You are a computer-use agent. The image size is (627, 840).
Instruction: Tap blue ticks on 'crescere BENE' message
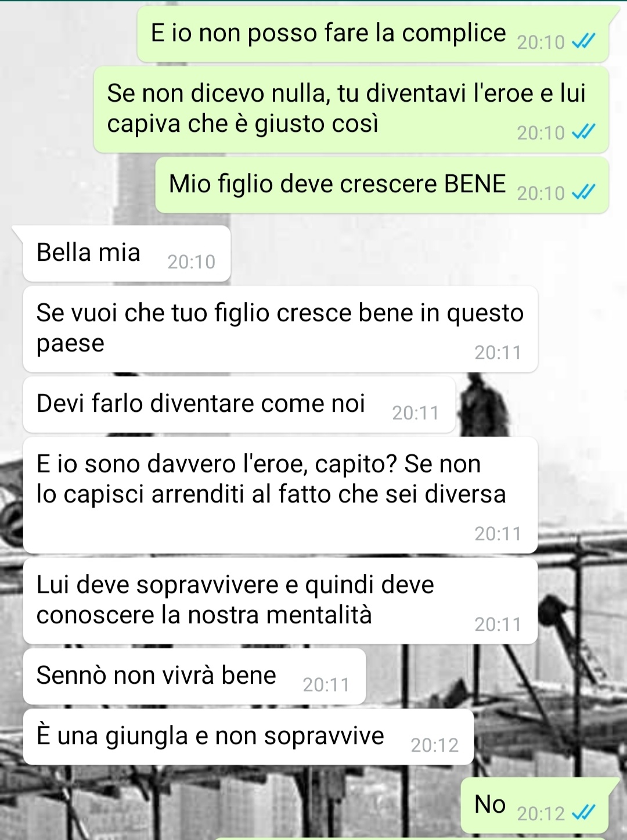point(583,192)
